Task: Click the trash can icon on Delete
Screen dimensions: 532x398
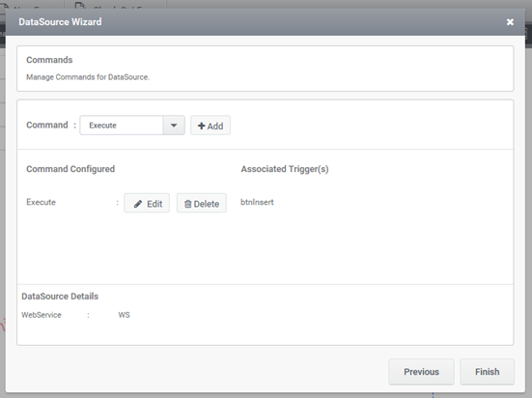Action: pyautogui.click(x=187, y=204)
